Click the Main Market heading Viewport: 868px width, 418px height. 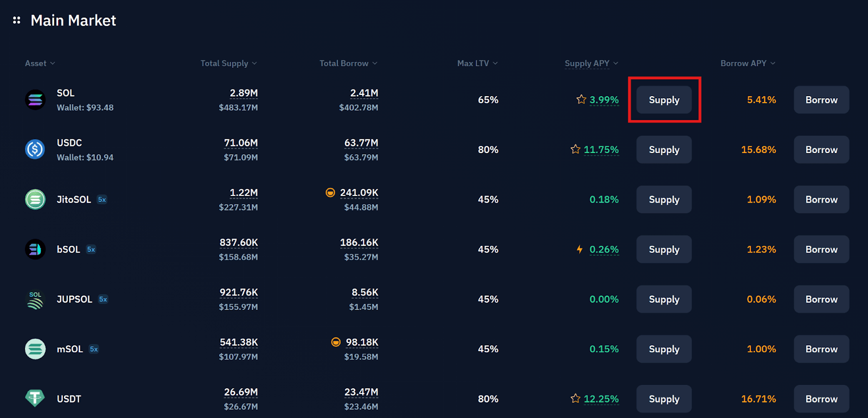click(73, 21)
